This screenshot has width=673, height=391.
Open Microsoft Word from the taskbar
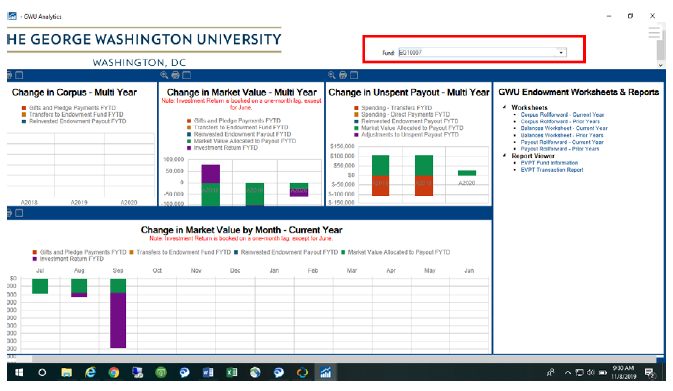tap(208, 372)
